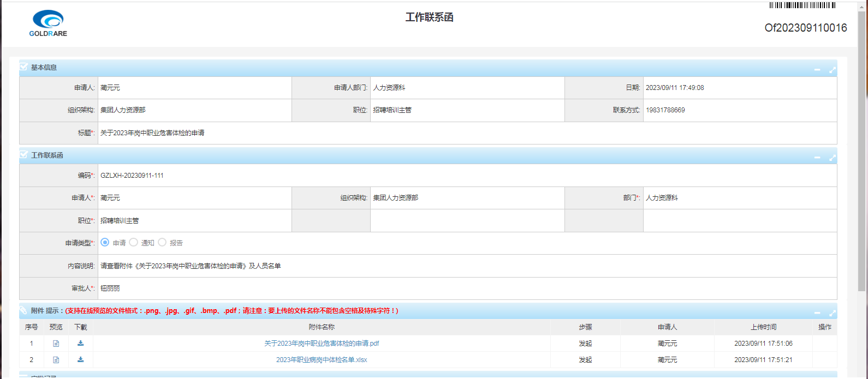The height and width of the screenshot is (379, 868).
Task: Preview the 关于2023年岗中职业危害体检的申请.pdf attachment
Action: click(x=56, y=344)
